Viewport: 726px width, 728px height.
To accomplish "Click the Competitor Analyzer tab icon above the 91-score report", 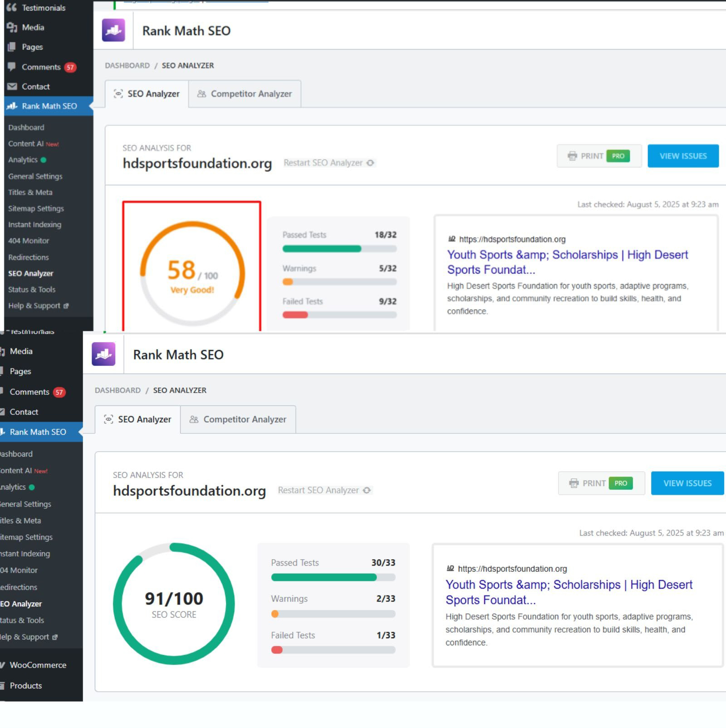I will pos(194,419).
